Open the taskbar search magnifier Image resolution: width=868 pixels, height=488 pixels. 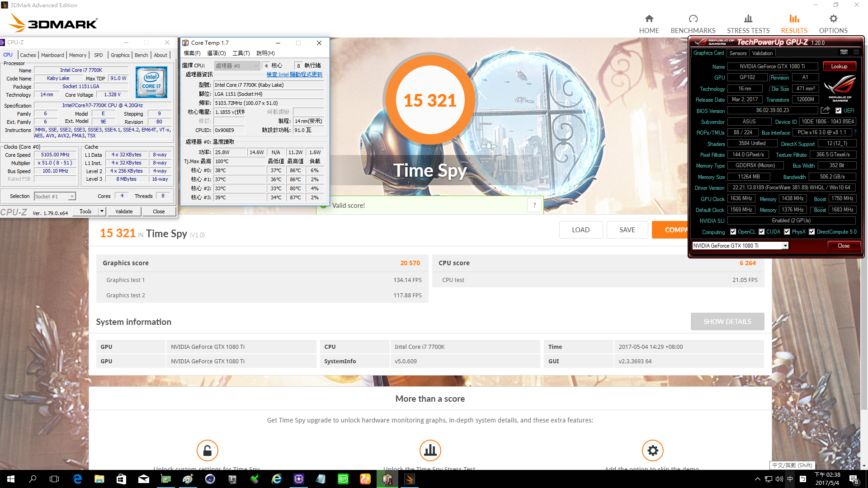click(x=33, y=479)
